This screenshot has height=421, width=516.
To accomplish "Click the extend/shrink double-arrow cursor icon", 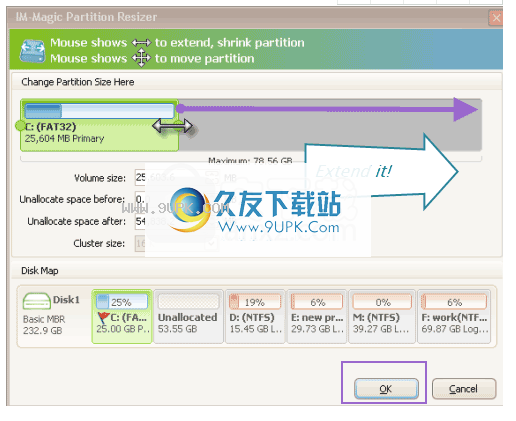I will point(141,43).
